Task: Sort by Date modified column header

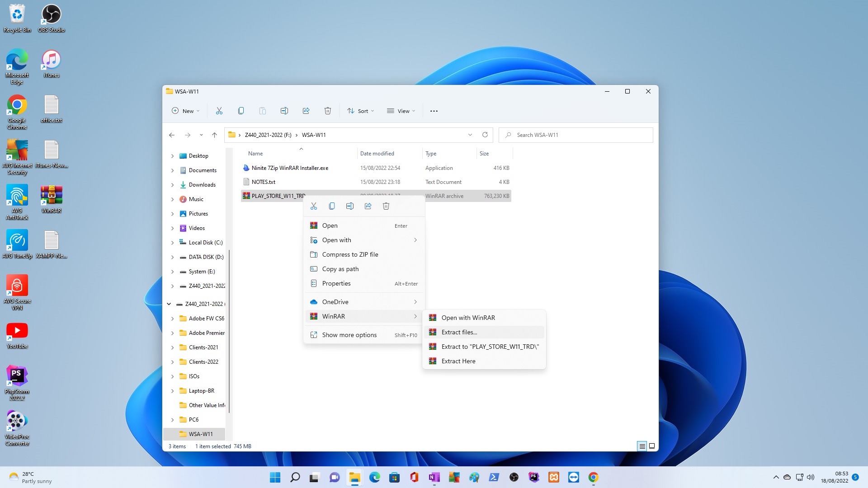Action: point(389,154)
